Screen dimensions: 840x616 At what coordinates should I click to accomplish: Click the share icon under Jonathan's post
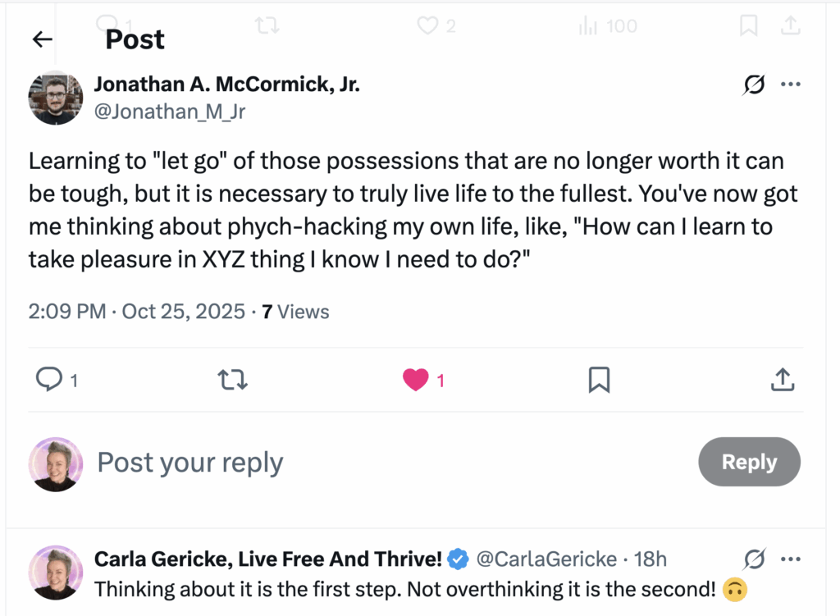point(783,379)
